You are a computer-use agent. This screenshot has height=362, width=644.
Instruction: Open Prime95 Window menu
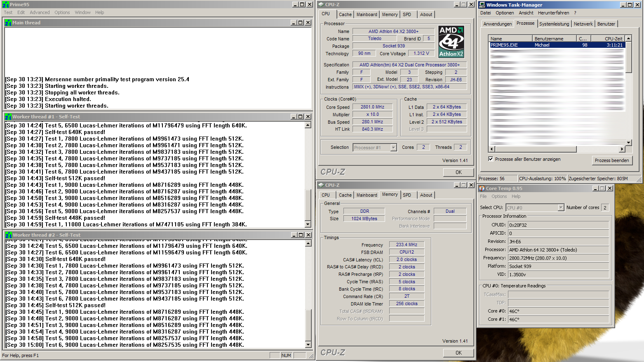click(x=82, y=12)
